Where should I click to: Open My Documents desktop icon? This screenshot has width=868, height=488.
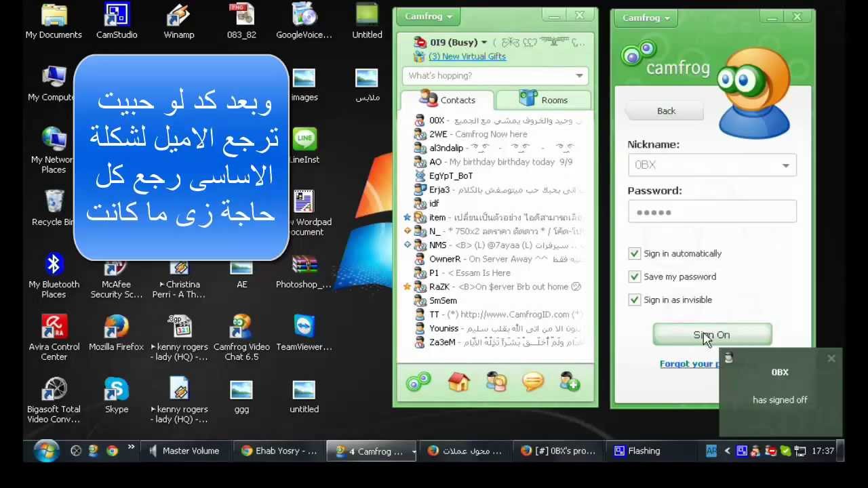click(54, 22)
